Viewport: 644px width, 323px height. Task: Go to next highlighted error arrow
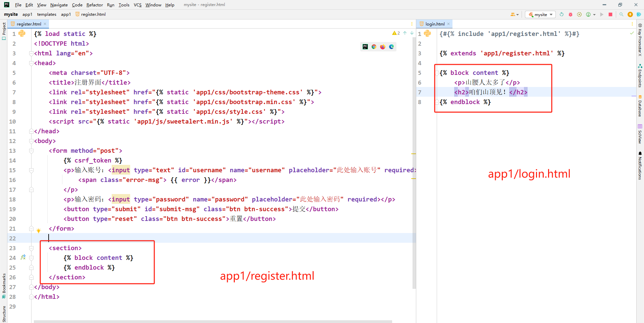(x=412, y=33)
